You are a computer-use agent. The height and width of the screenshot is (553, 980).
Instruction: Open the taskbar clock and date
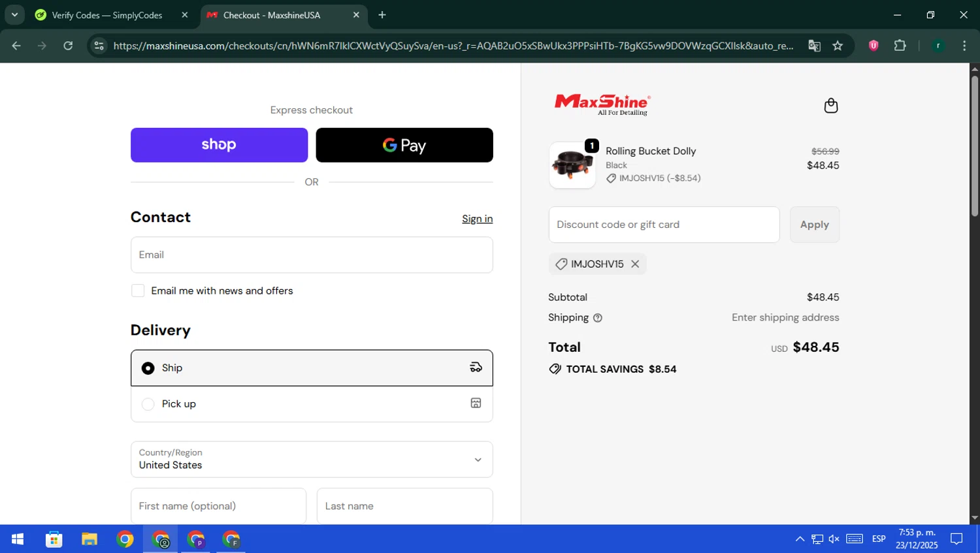pos(917,539)
